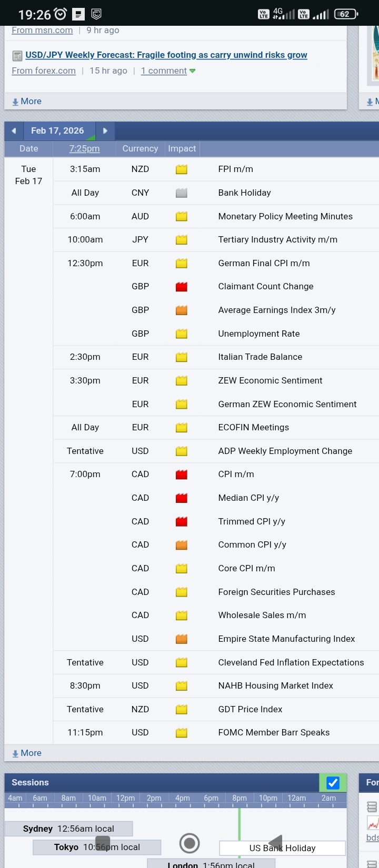Go to previous calendar day arrow
This screenshot has height=868, width=379.
14,131
